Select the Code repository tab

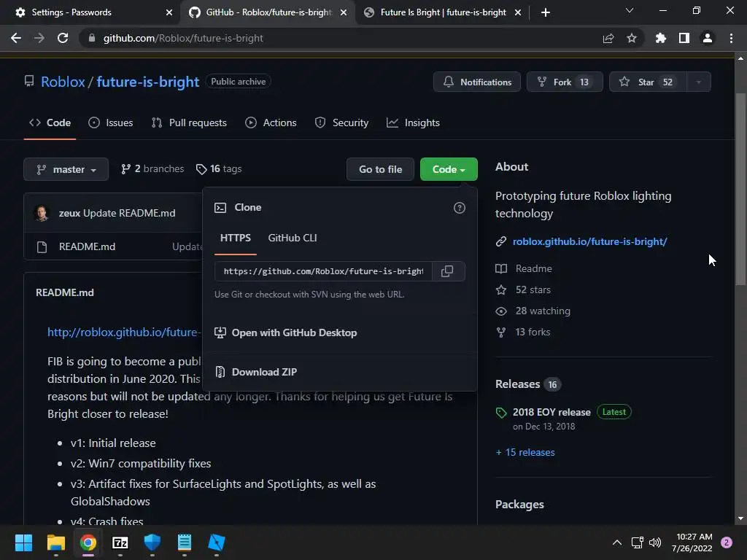click(50, 122)
